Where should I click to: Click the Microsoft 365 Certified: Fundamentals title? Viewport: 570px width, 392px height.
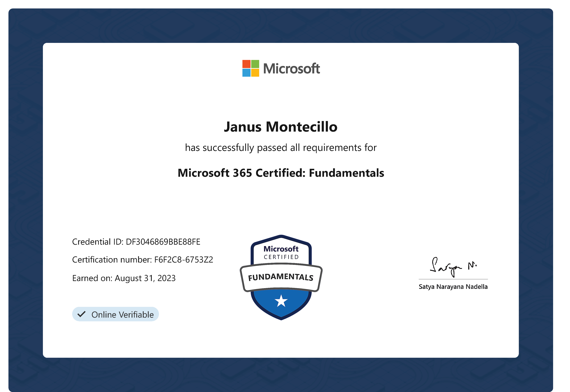click(x=281, y=173)
